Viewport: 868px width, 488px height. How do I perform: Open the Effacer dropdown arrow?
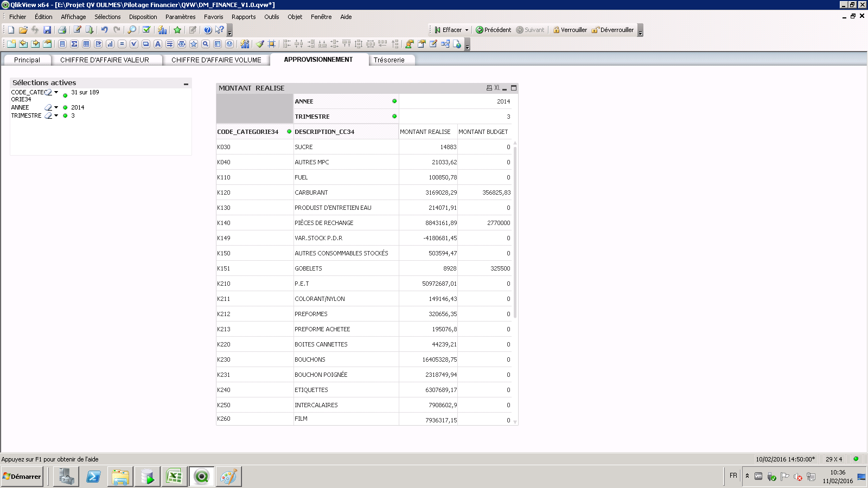(x=467, y=30)
